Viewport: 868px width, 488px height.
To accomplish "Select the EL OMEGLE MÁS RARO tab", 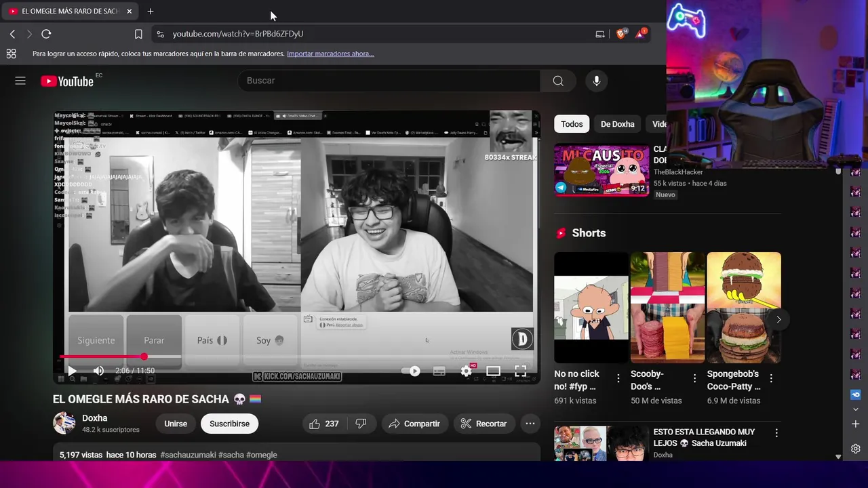I will pyautogui.click(x=71, y=12).
